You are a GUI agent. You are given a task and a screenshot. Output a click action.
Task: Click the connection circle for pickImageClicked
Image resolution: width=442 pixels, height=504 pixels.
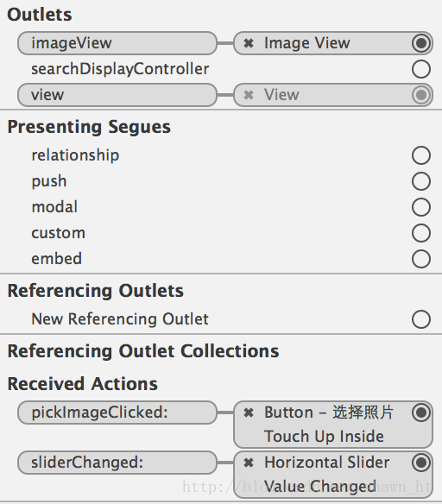(421, 413)
